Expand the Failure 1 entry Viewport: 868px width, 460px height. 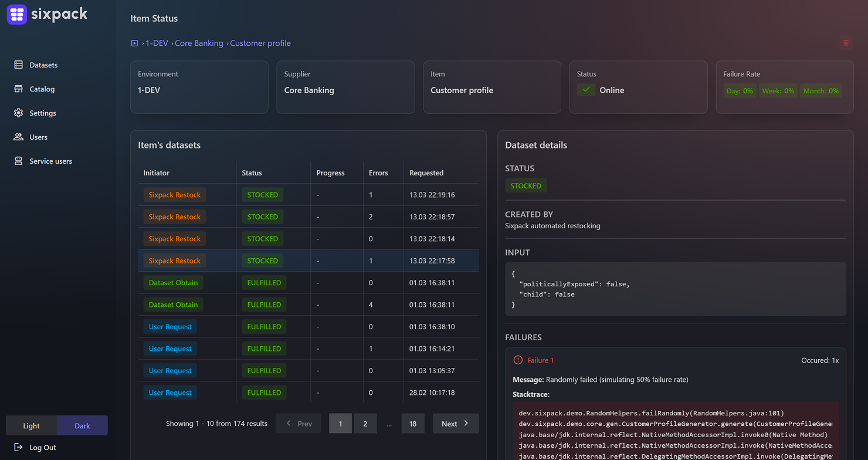point(540,360)
